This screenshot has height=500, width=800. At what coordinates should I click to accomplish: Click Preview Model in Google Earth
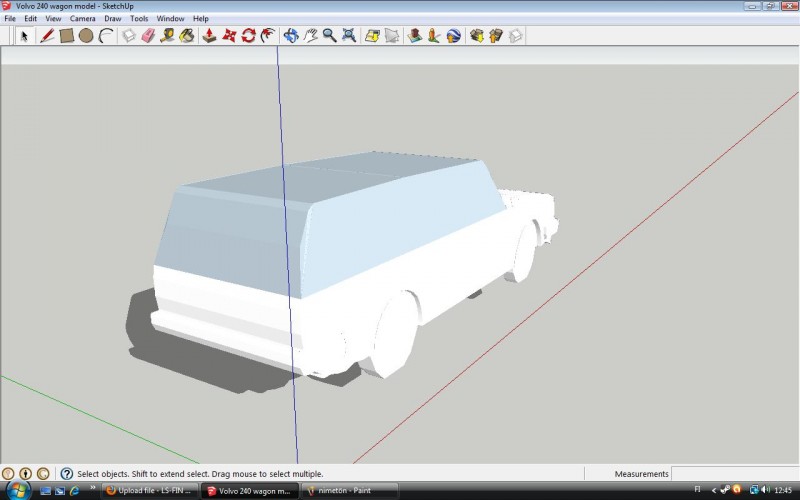454,36
